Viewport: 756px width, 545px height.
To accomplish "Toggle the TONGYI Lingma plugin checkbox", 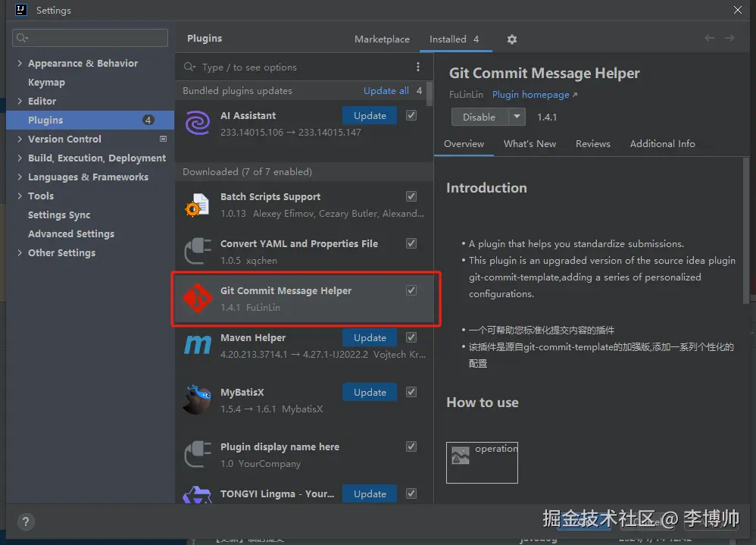I will 411,493.
